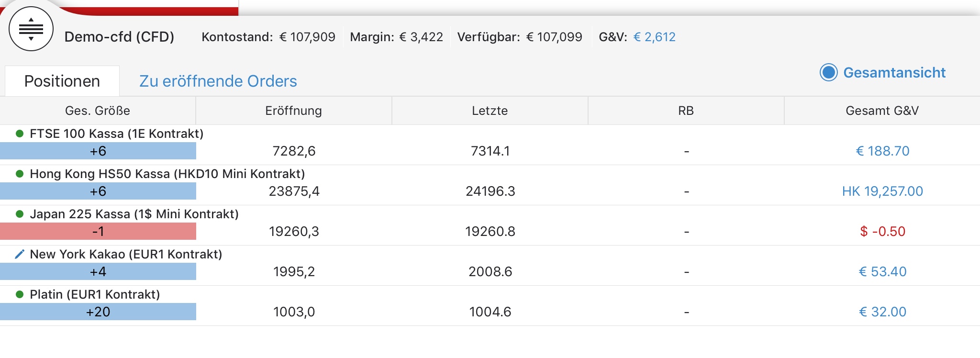
Task: Open the FTSE 100 Kassa position
Action: pyautogui.click(x=117, y=134)
